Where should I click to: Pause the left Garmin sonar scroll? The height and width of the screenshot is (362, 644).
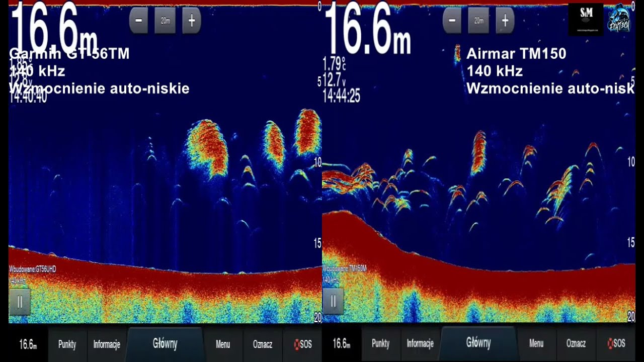(x=20, y=302)
